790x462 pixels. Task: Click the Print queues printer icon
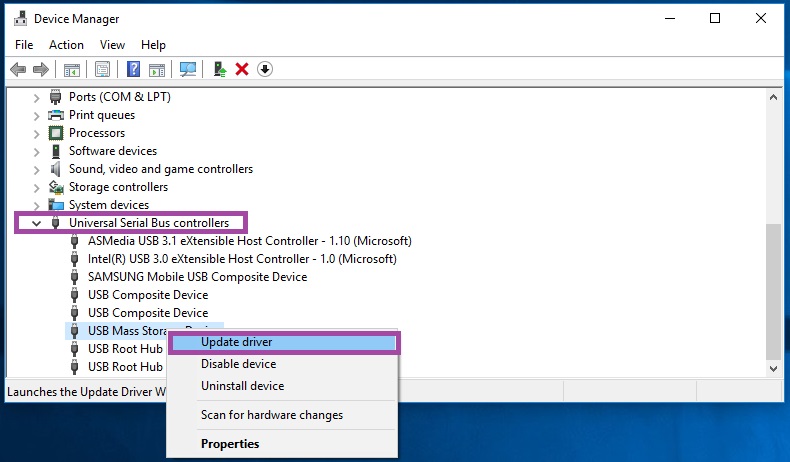pos(55,115)
